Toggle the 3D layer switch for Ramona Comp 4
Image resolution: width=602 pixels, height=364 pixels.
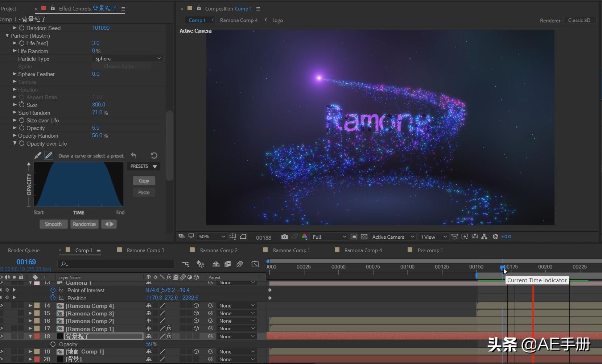pos(196,306)
